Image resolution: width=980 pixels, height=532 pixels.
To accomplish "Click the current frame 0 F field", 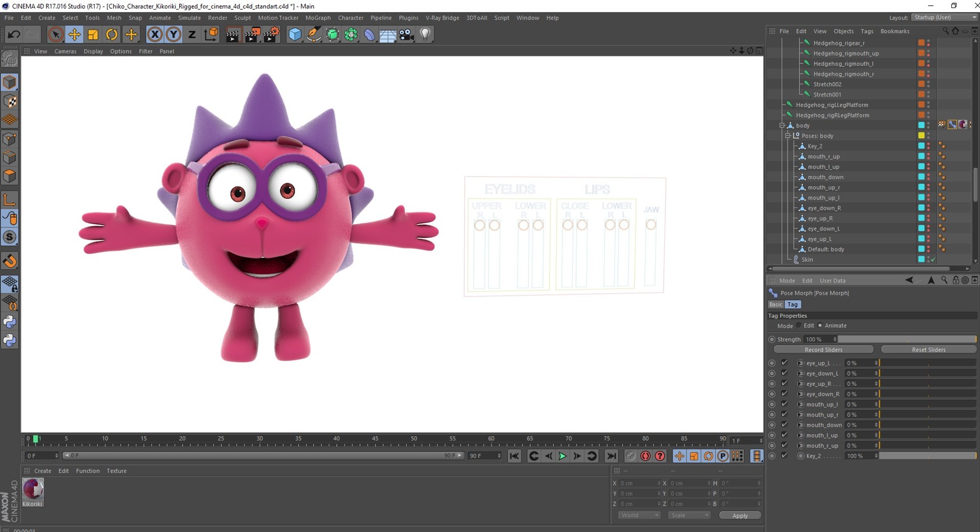I will (42, 456).
